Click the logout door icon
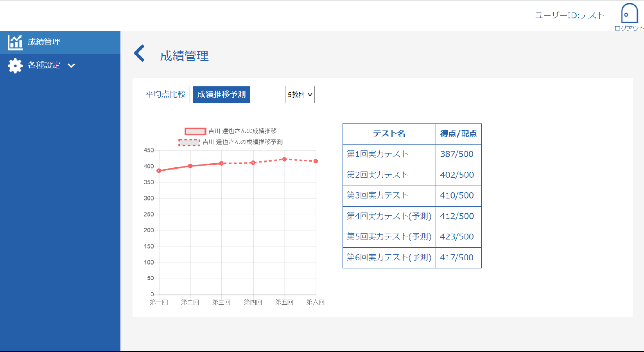The width and height of the screenshot is (644, 352). click(x=629, y=14)
